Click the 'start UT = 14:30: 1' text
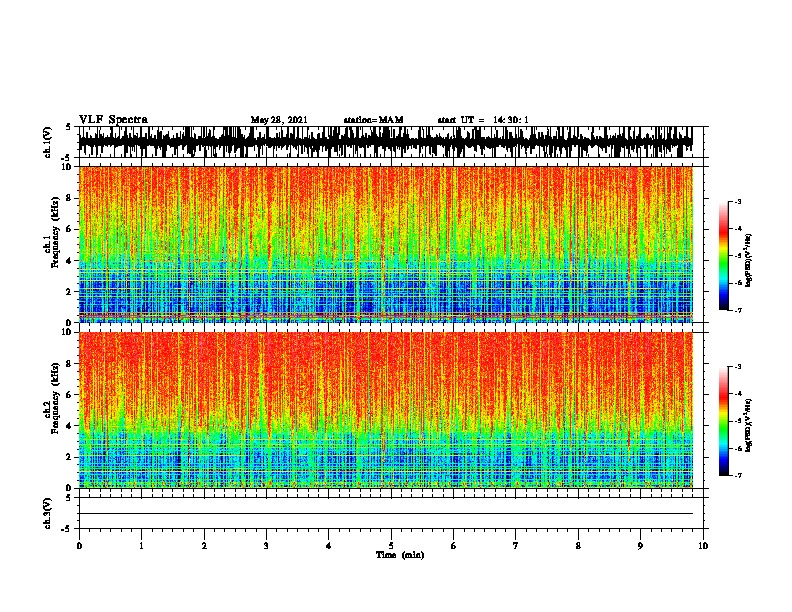 483,120
